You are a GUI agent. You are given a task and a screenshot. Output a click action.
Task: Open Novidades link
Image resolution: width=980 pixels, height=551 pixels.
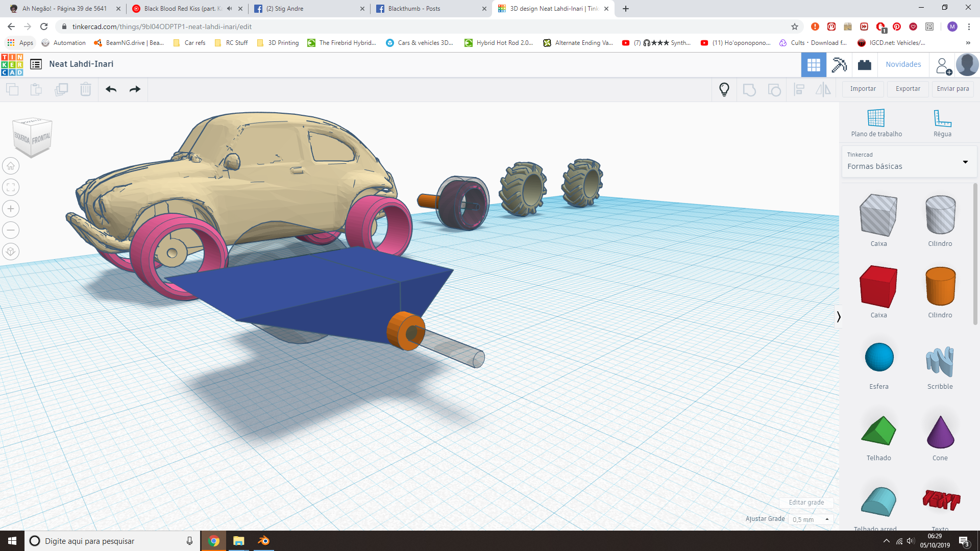coord(903,64)
